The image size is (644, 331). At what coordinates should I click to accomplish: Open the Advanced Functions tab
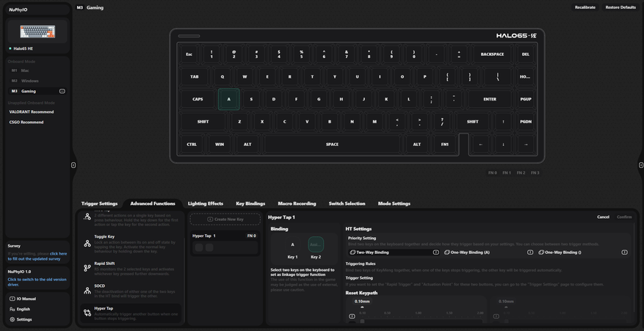pos(153,204)
